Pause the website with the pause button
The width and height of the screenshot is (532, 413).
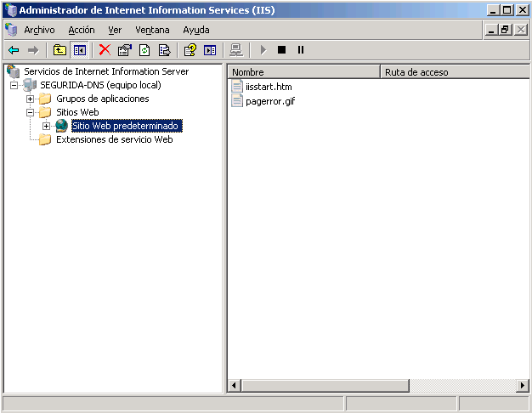point(300,50)
